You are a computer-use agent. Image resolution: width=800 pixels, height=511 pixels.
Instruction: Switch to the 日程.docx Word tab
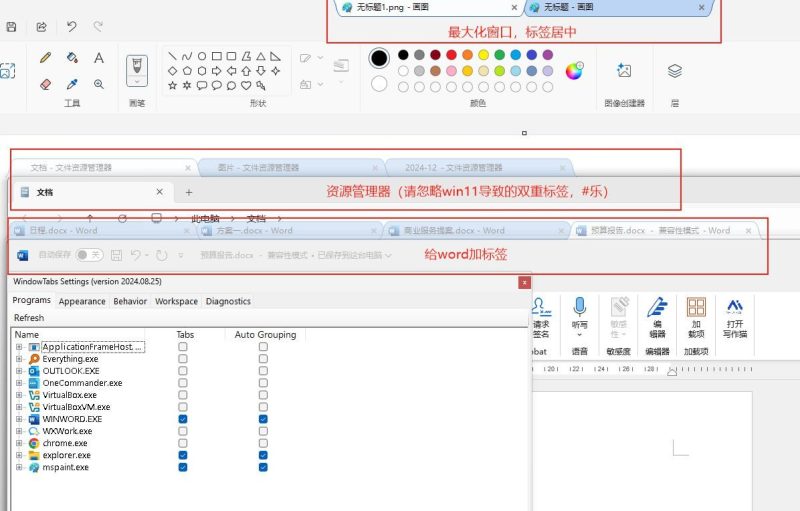point(102,231)
